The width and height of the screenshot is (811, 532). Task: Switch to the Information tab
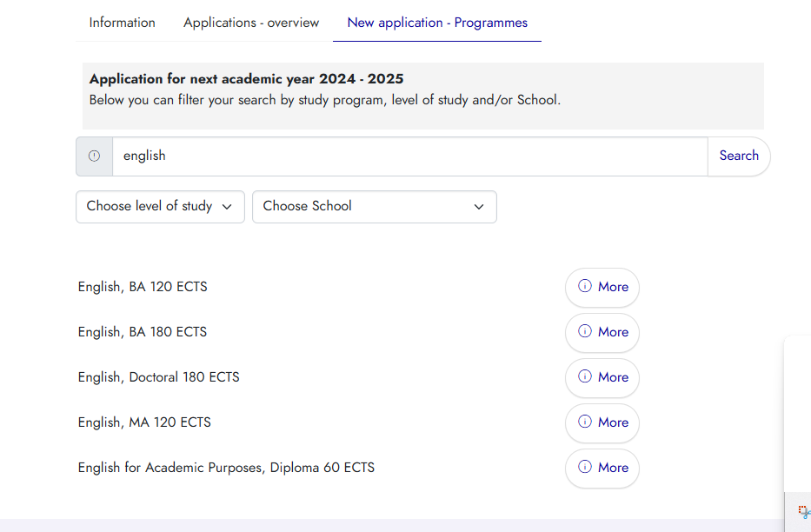point(122,23)
